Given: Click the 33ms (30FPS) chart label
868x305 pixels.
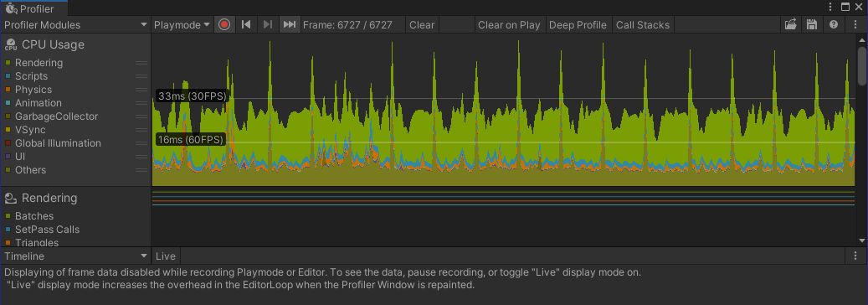Looking at the screenshot, I should pyautogui.click(x=192, y=96).
